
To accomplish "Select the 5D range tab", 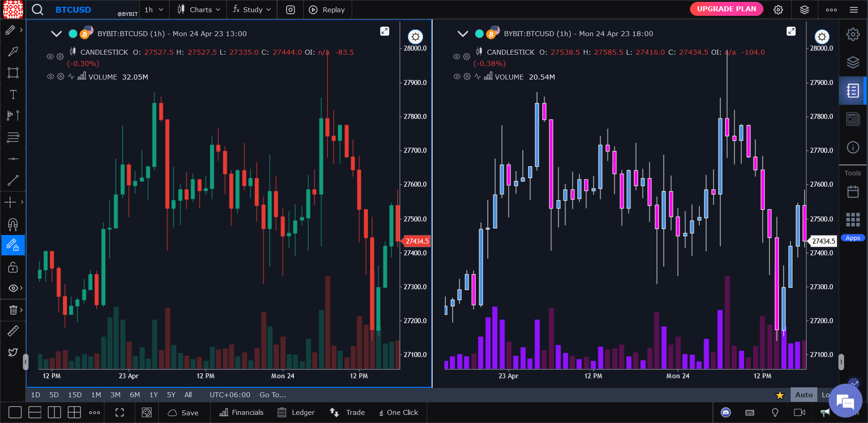I will pyautogui.click(x=54, y=395).
